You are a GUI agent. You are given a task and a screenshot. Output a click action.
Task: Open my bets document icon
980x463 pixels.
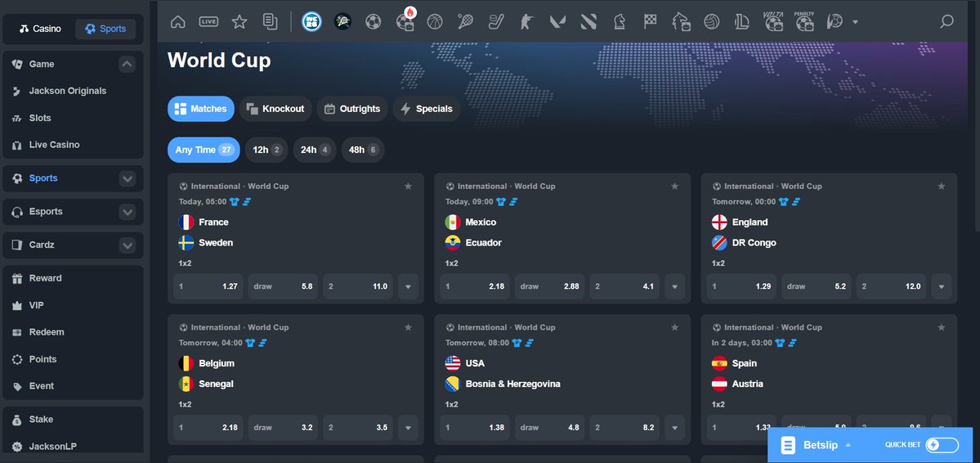[270, 22]
